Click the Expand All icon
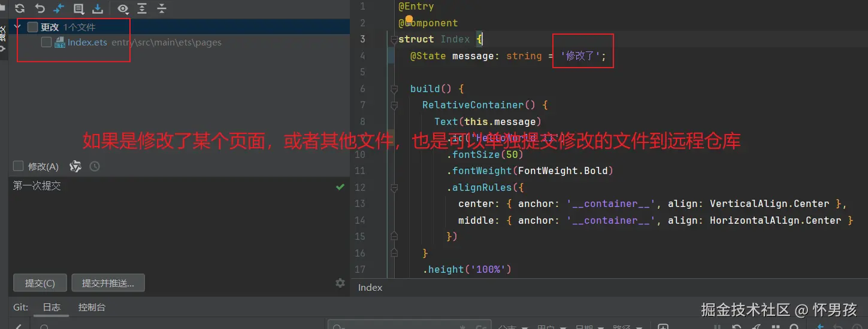Viewport: 868px width, 329px height. pyautogui.click(x=141, y=8)
